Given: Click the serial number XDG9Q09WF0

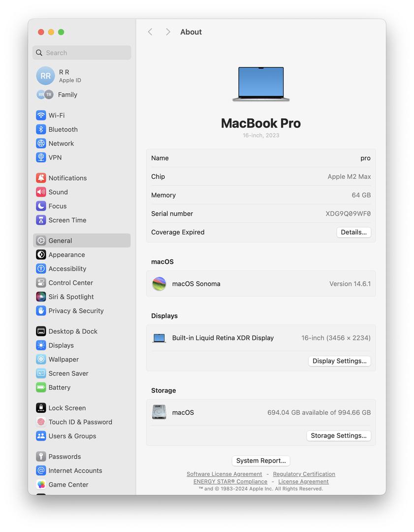Looking at the screenshot, I should pos(348,214).
